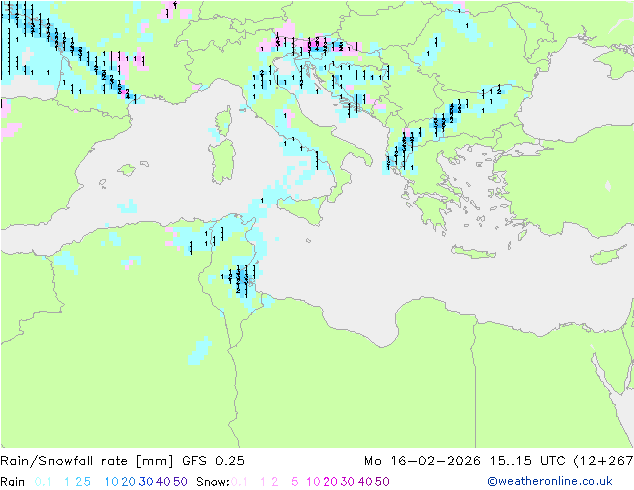Screen dimensions: 634x490
Task: Click the Rain legend value 50
Action: tap(180, 482)
